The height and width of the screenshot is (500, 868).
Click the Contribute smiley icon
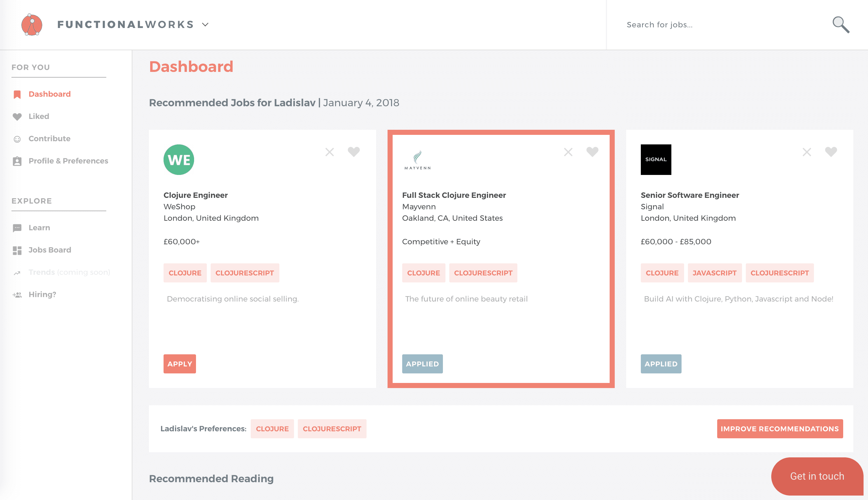tap(17, 139)
